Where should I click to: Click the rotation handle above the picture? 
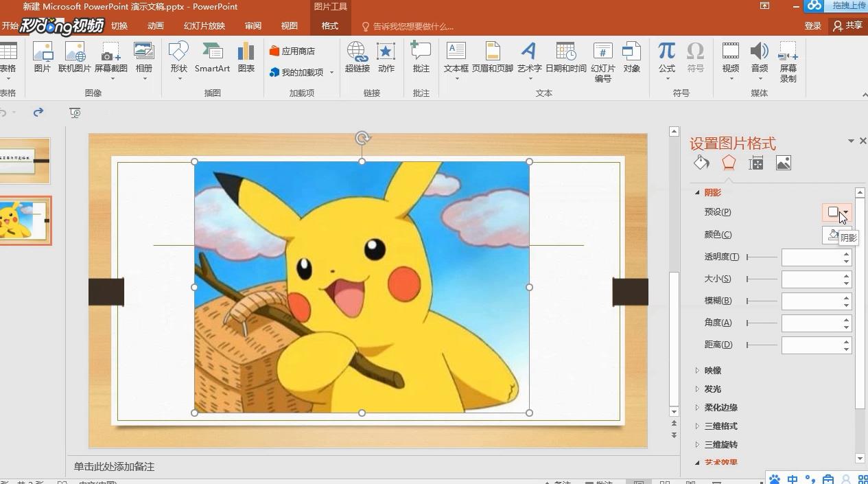[x=362, y=138]
